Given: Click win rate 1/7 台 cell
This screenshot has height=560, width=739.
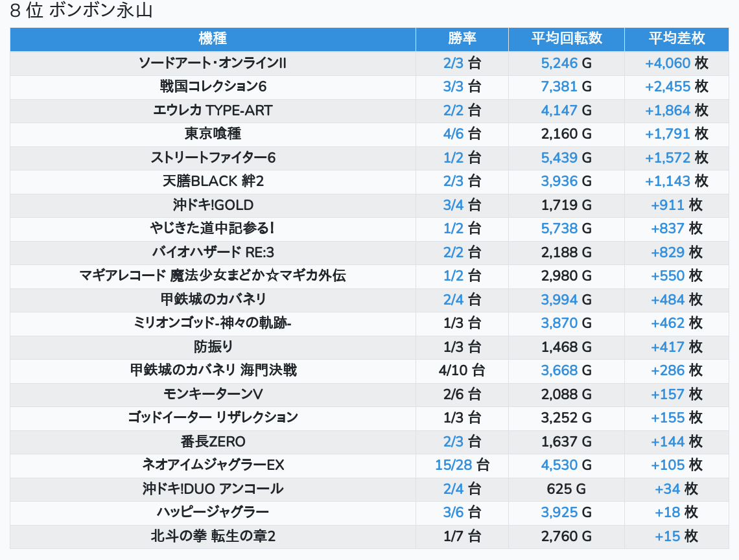Looking at the screenshot, I should (x=462, y=537).
